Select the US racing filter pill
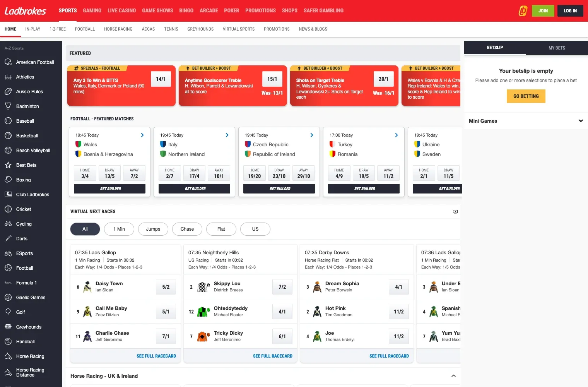Image resolution: width=588 pixels, height=387 pixels. point(255,229)
